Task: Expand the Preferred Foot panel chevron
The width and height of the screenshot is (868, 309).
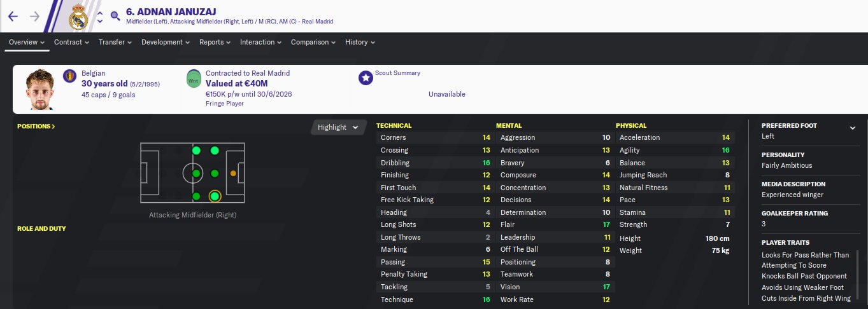Action: [x=853, y=128]
